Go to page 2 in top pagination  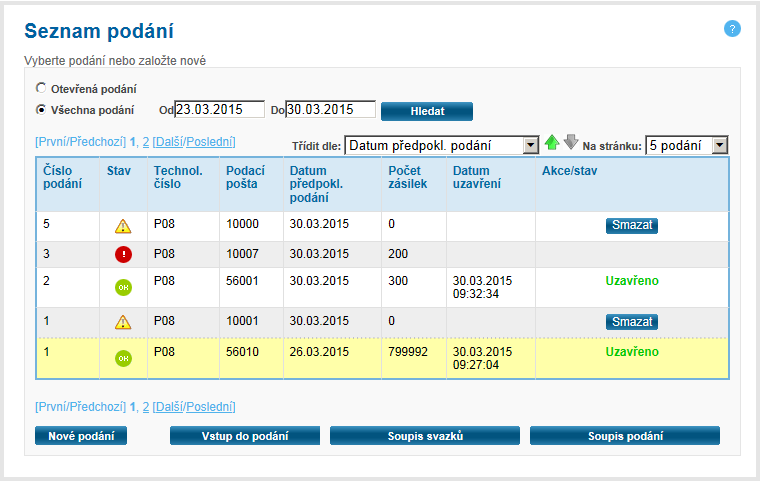(146, 142)
